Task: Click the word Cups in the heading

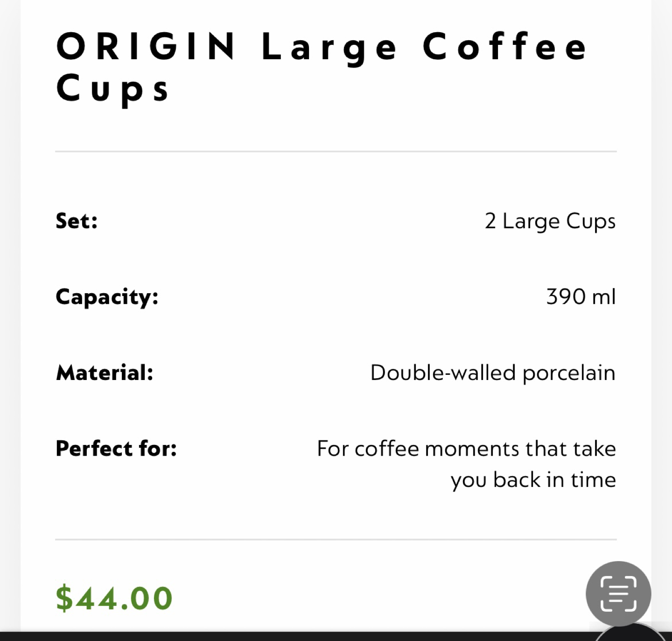Action: [112, 89]
